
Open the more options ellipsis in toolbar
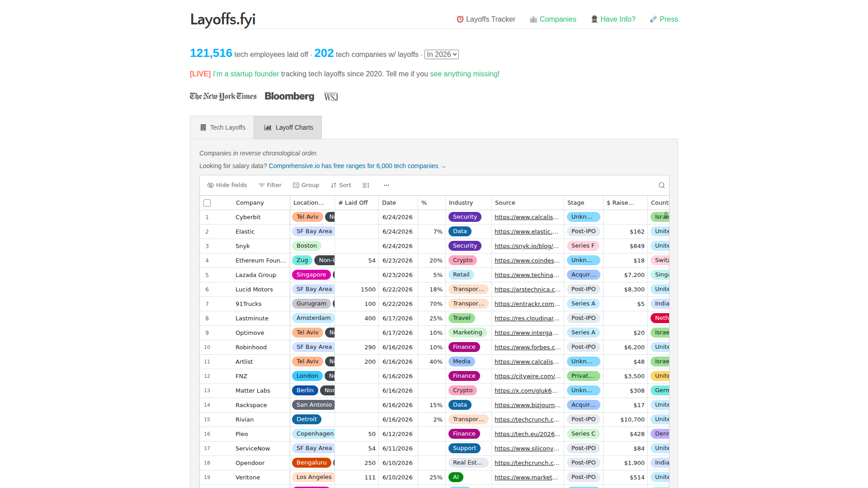[387, 185]
